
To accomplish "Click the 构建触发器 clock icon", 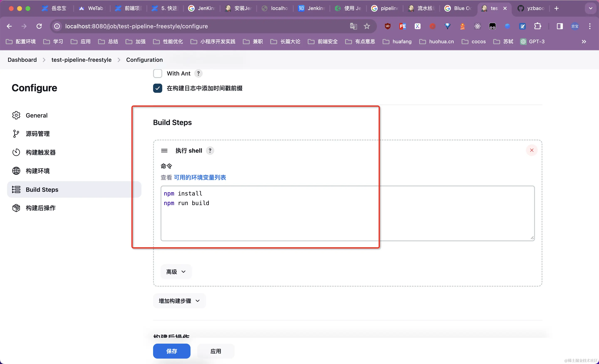I will [x=16, y=152].
